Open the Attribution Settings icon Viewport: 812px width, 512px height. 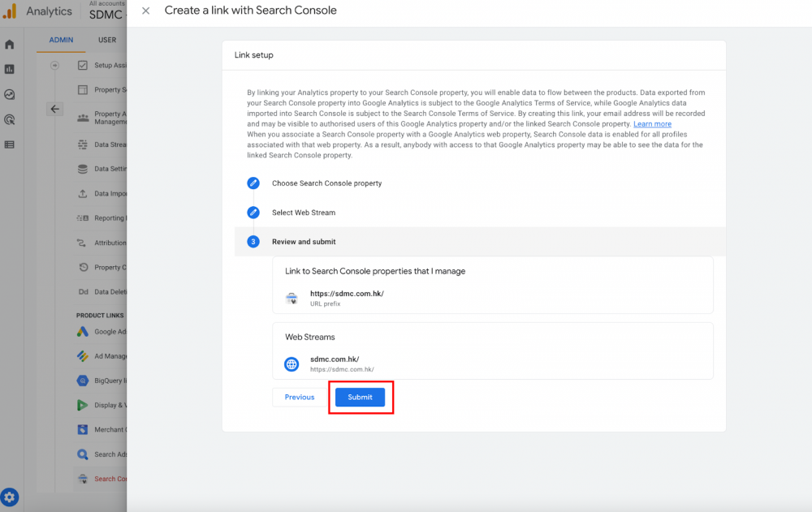coord(81,243)
